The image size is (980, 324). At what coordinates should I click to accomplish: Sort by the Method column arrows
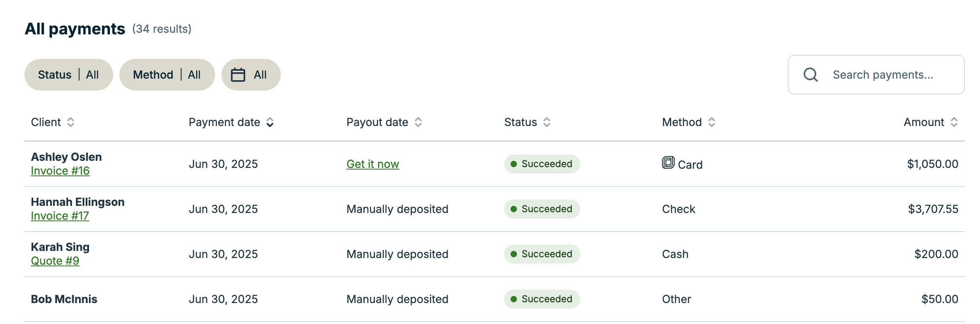coord(711,122)
